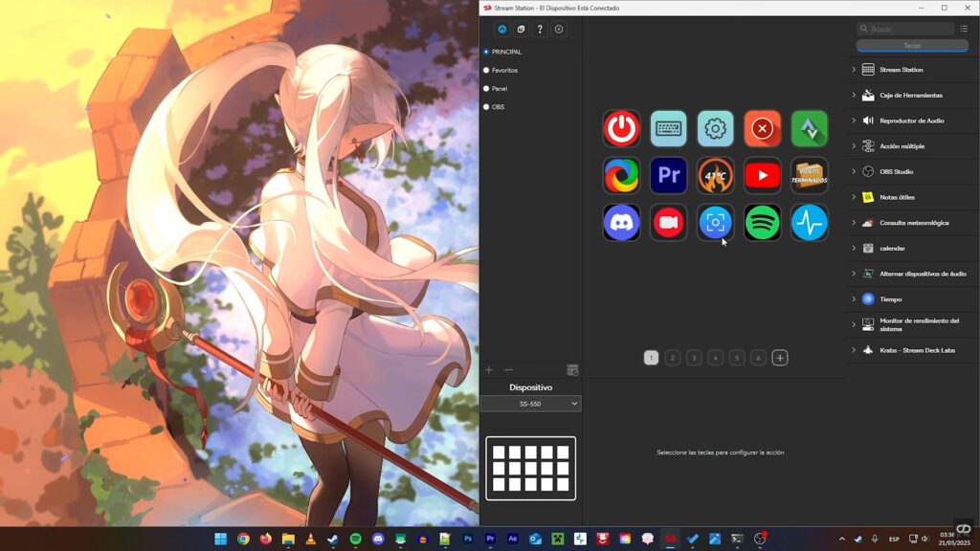Open the SS-550 device dropdown

click(x=530, y=404)
